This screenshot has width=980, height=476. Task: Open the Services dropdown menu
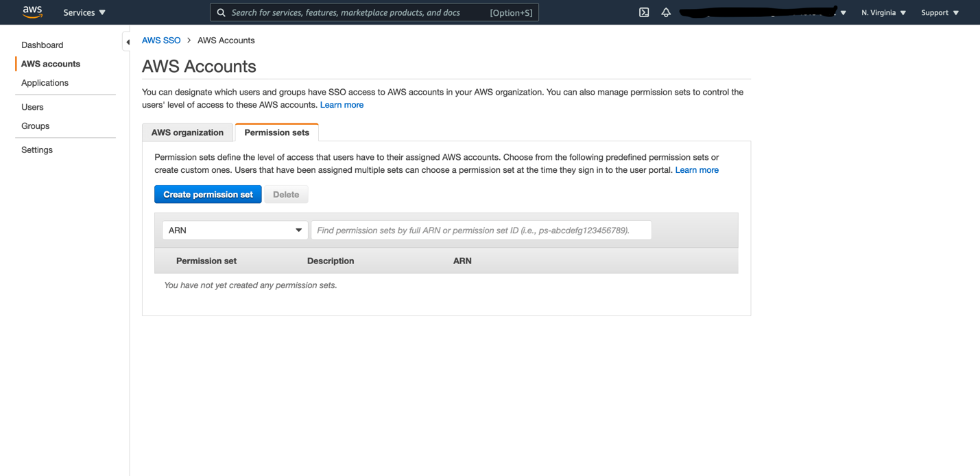(x=84, y=12)
